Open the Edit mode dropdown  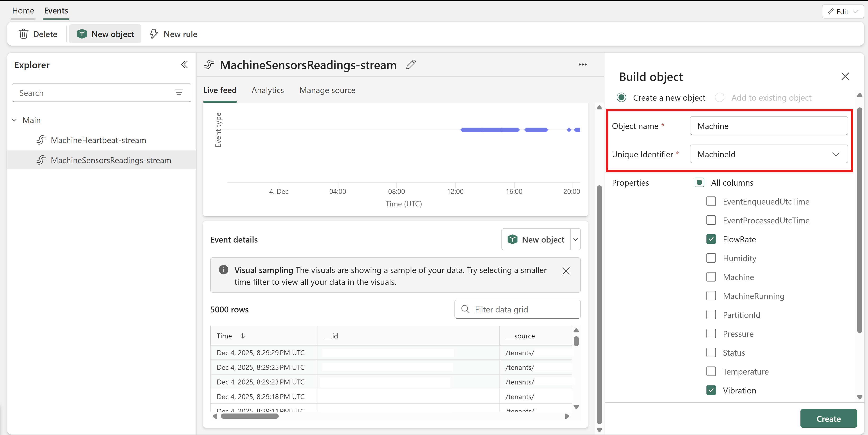855,12
